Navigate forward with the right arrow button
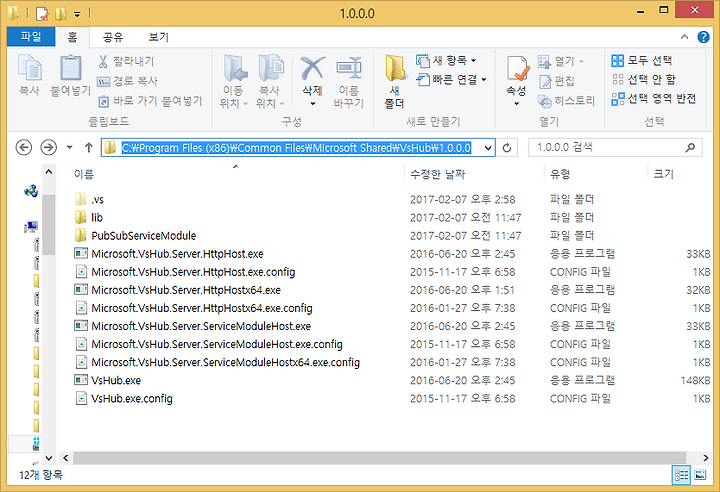Image resolution: width=720 pixels, height=492 pixels. click(49, 147)
